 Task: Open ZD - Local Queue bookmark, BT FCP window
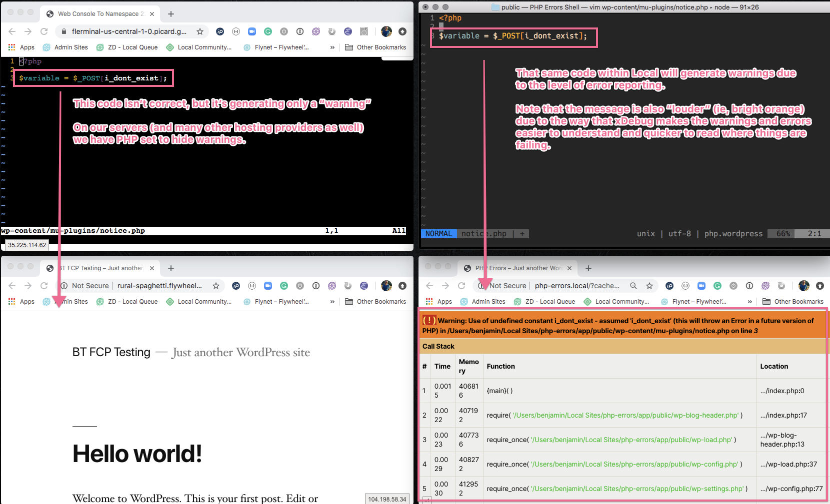[x=127, y=302]
